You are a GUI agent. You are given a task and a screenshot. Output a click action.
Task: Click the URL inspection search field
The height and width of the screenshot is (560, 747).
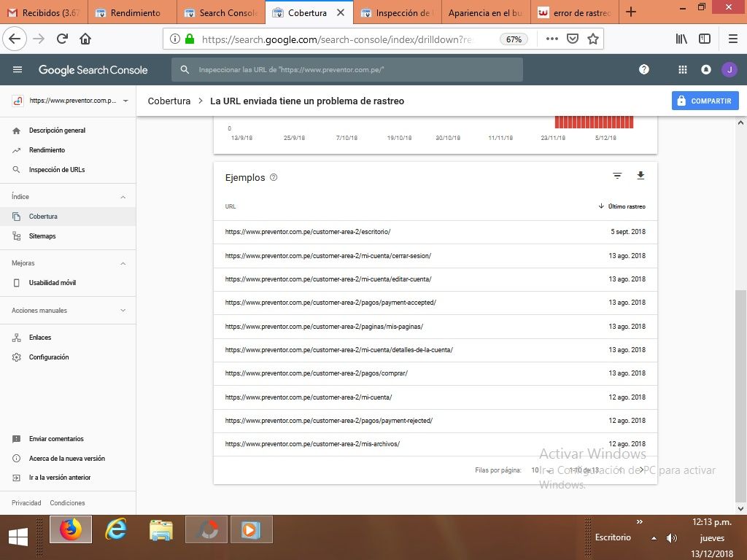point(347,69)
